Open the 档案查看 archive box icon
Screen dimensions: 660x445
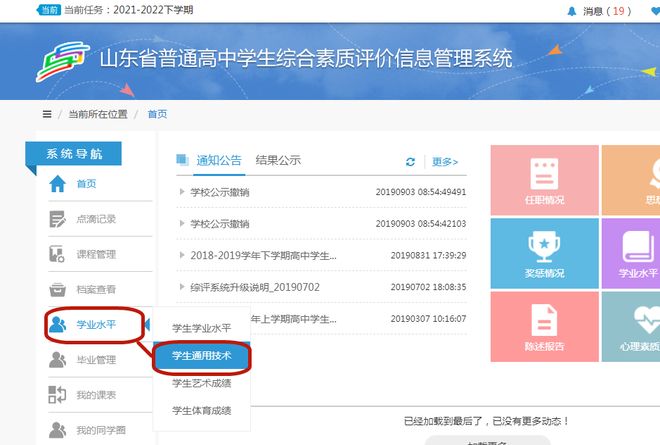click(57, 290)
